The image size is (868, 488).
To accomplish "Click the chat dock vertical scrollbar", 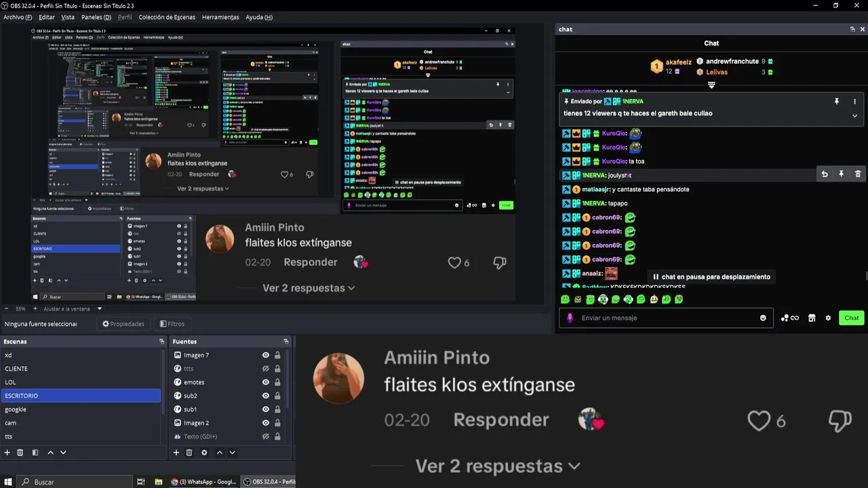I will click(x=866, y=276).
